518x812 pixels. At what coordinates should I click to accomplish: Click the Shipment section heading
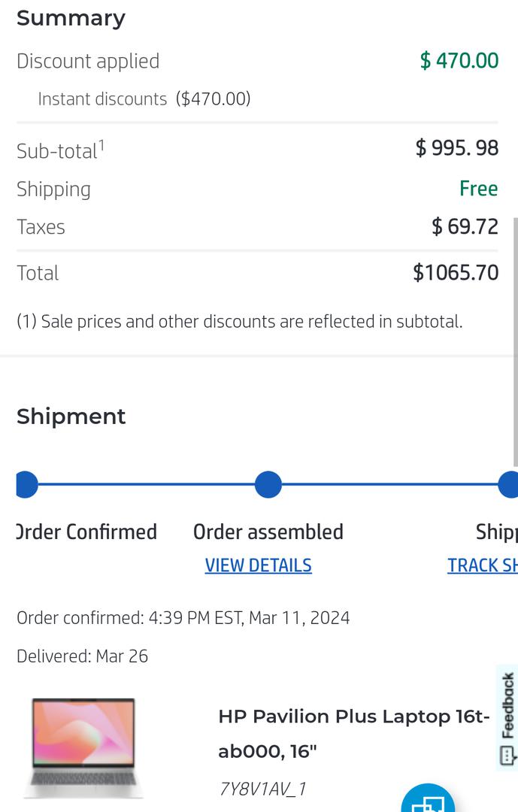pos(71,417)
